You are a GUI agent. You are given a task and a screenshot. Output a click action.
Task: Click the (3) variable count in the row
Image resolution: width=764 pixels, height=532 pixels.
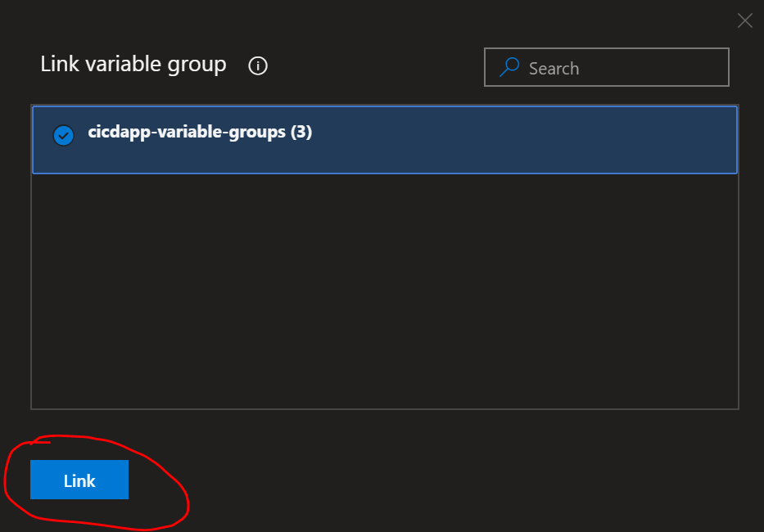(301, 133)
